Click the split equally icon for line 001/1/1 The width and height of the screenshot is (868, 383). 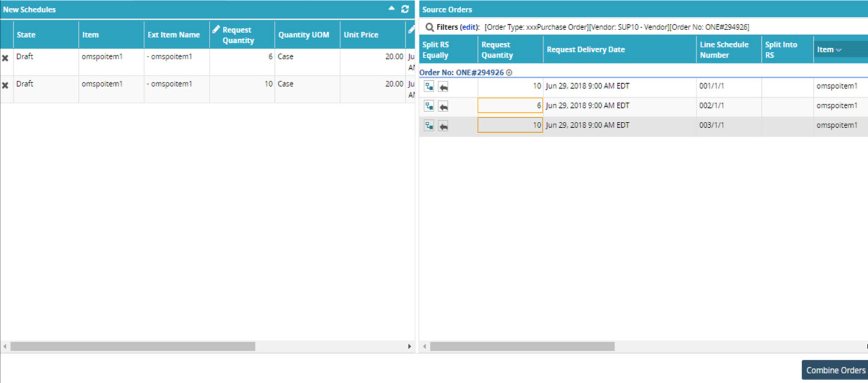pos(429,87)
